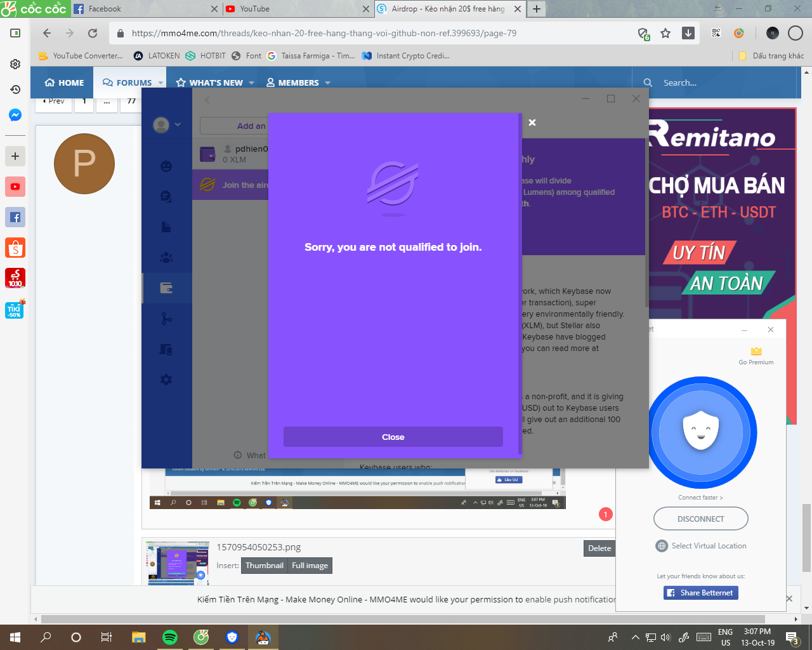812x650 pixels.
Task: Open browser sidebar settings gear
Action: [15, 64]
